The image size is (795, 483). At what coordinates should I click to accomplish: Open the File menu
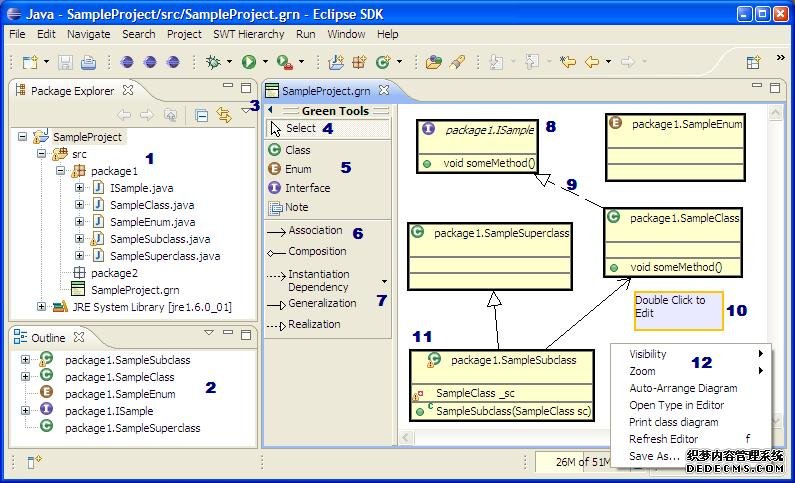pos(17,34)
